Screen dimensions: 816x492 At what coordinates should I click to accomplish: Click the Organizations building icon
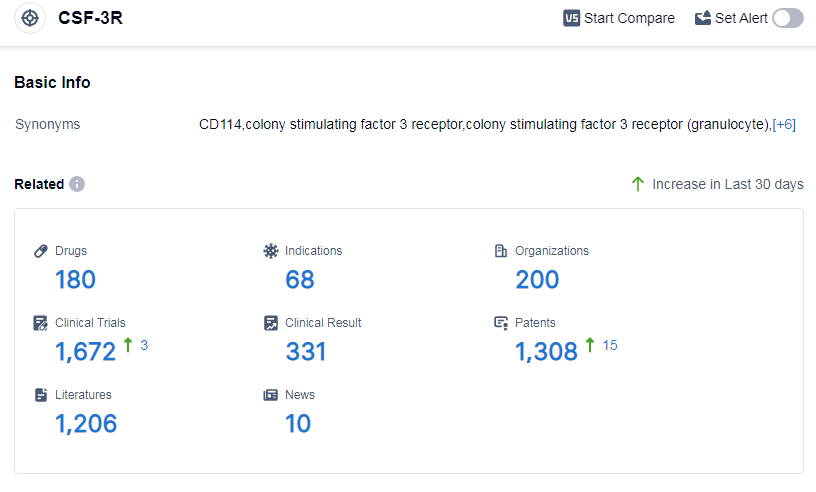(x=501, y=251)
